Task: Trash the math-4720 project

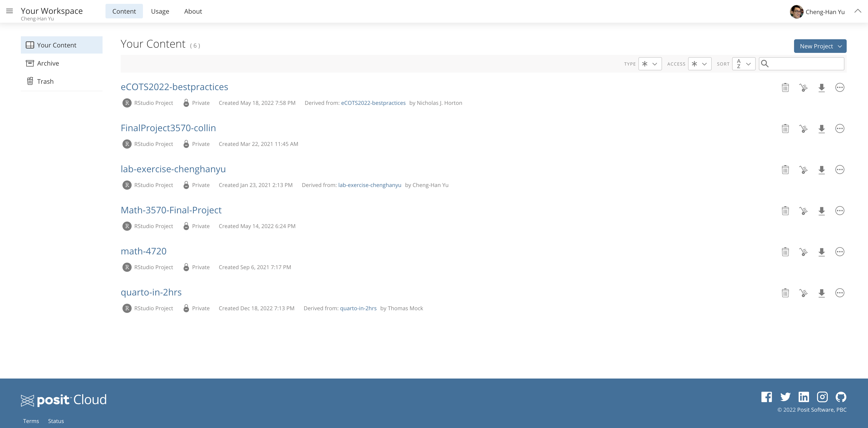Action: click(785, 252)
